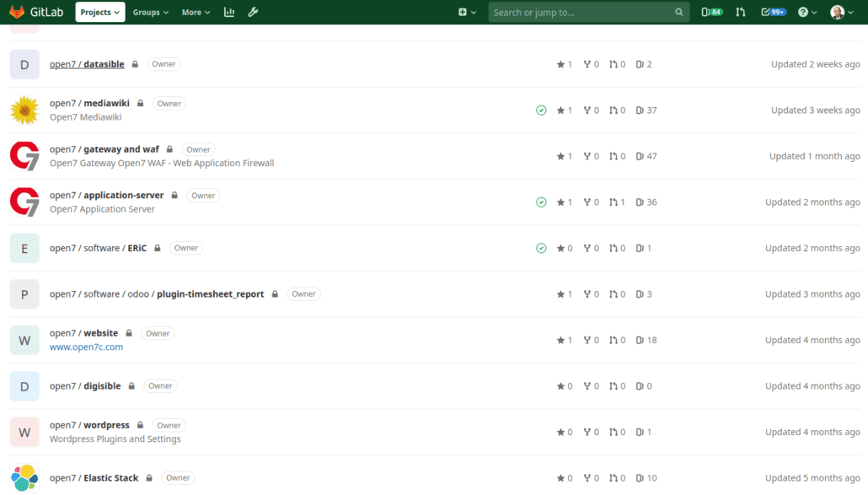
Task: View mediawiki pipeline passed status icon
Action: (541, 110)
